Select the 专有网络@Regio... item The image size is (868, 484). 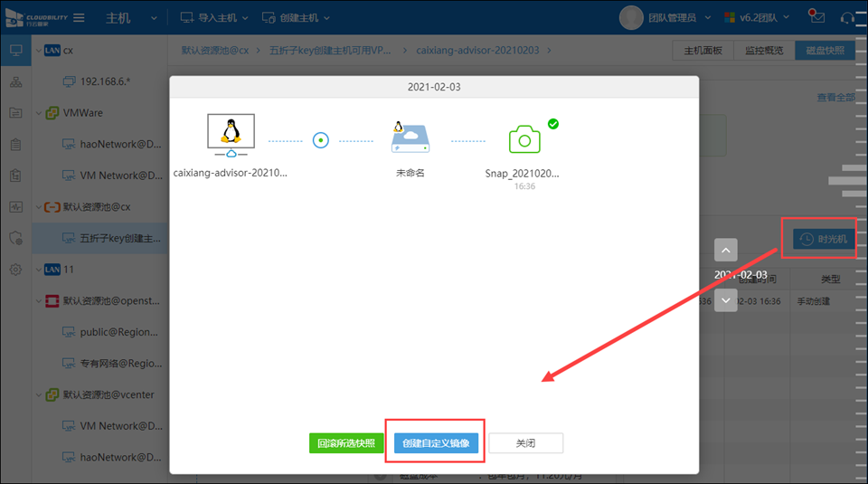point(112,364)
